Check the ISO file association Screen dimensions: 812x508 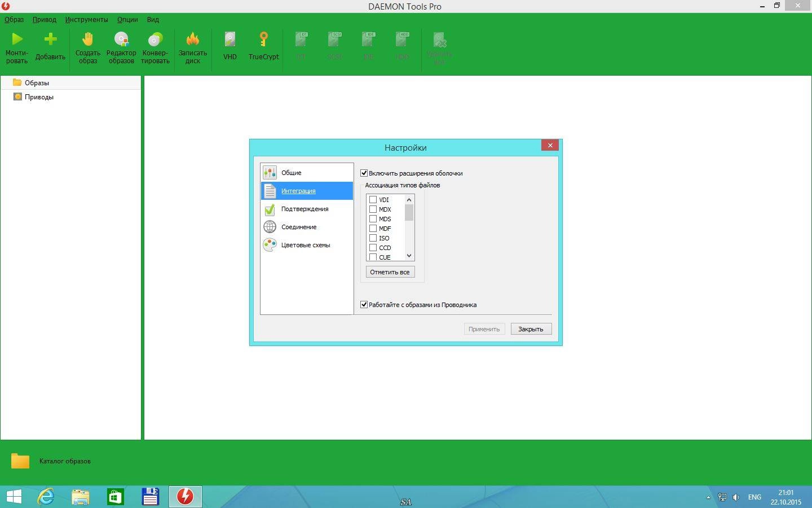(373, 238)
